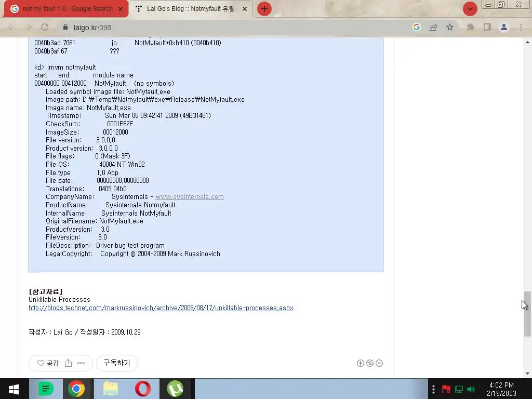The height and width of the screenshot is (399, 532).
Task: Click the 구독하기 subscribe button
Action: tap(117, 363)
